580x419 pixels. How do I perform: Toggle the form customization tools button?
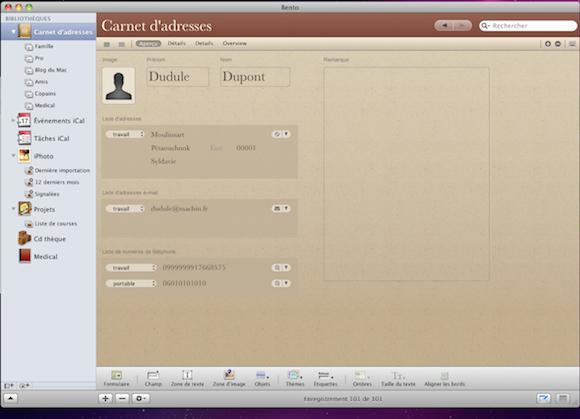pos(544,398)
